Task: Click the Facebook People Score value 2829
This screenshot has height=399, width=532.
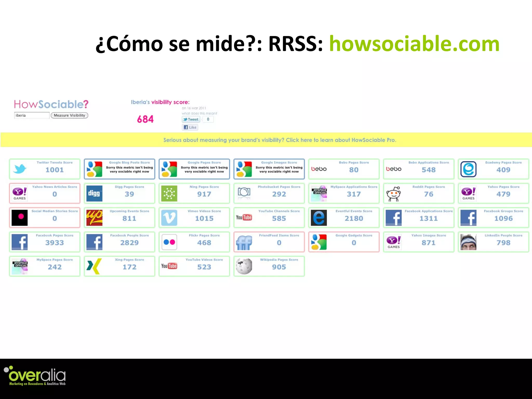Action: 129,243
